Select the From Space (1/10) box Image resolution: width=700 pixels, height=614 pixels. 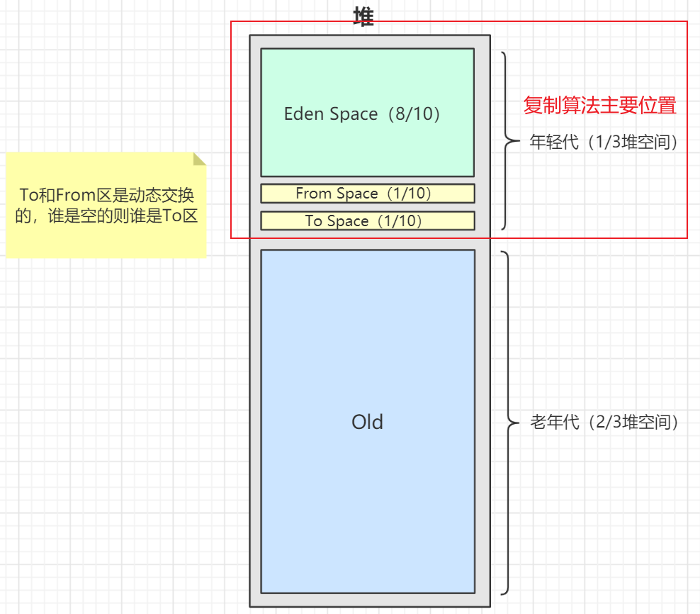(x=368, y=194)
